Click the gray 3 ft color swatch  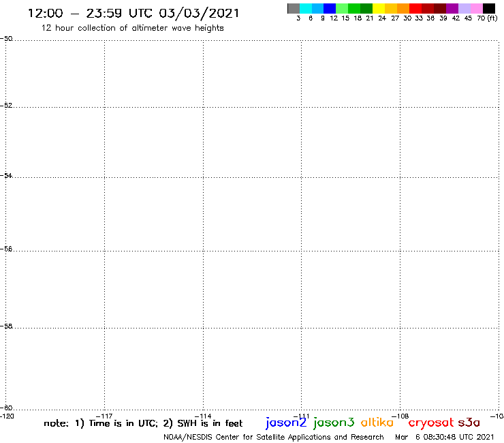pos(294,8)
